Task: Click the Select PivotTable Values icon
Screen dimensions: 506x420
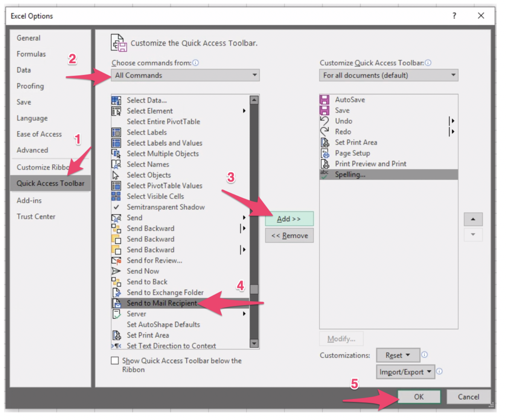Action: point(116,186)
